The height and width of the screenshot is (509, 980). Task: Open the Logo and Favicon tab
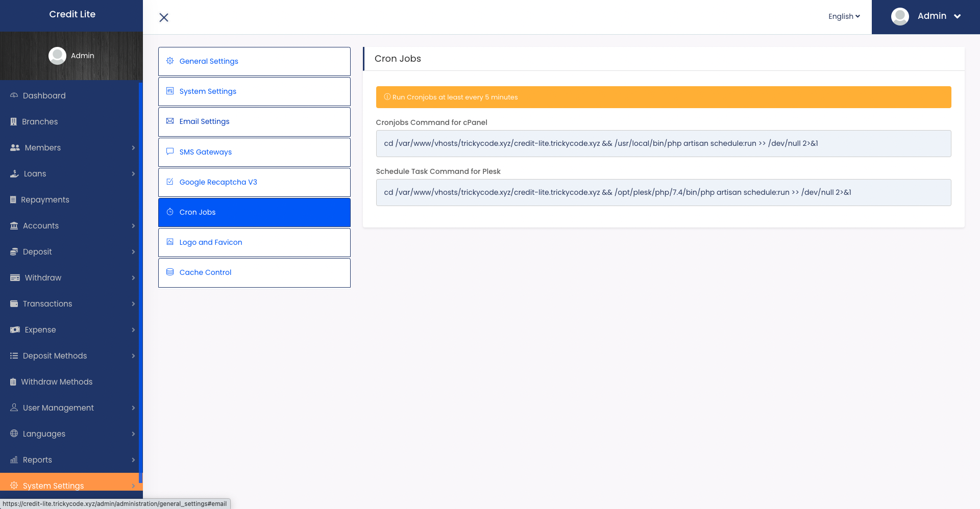(254, 242)
